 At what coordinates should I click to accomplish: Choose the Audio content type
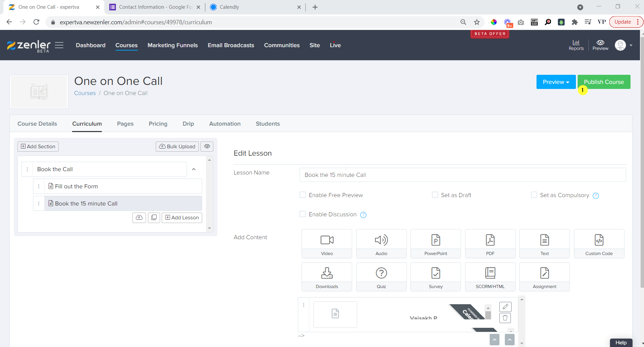(381, 243)
